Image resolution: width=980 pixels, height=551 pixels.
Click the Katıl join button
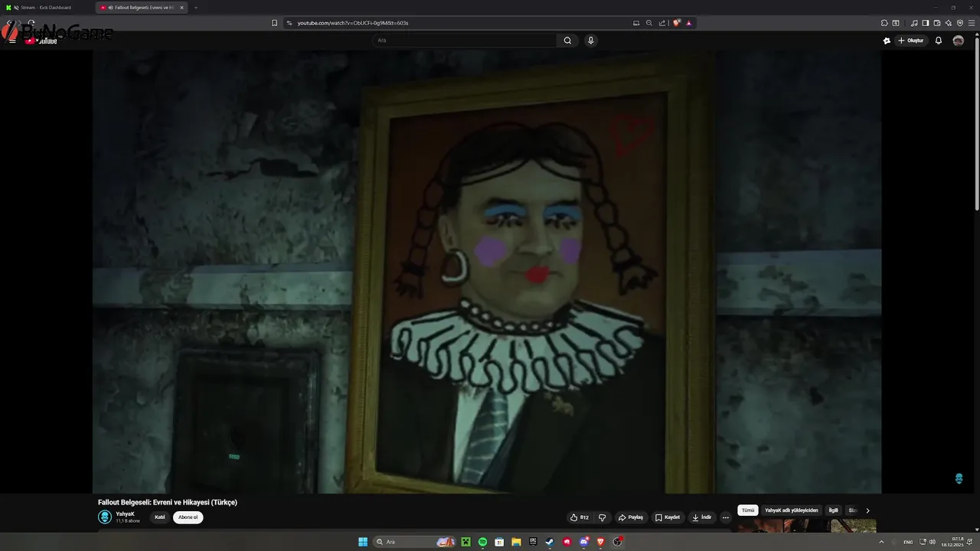[x=160, y=517]
